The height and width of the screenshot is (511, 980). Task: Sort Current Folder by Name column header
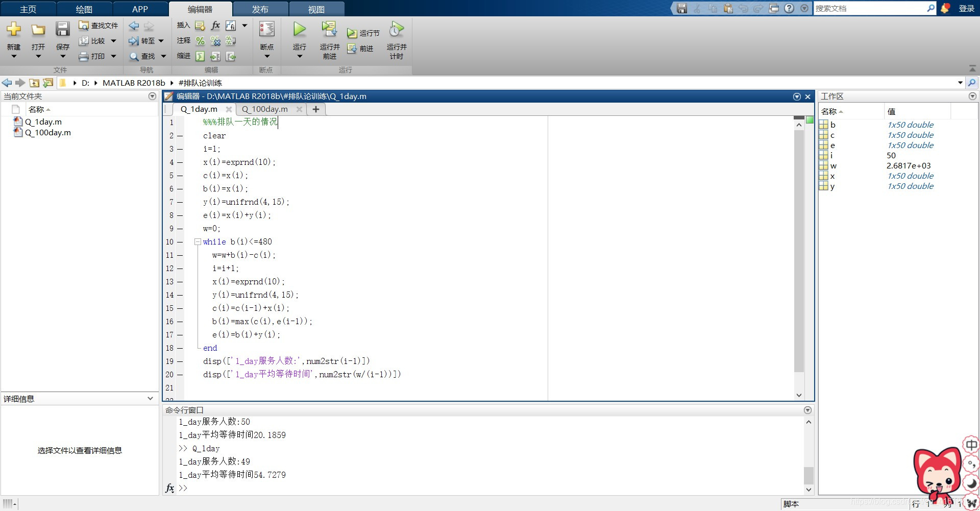coord(39,110)
